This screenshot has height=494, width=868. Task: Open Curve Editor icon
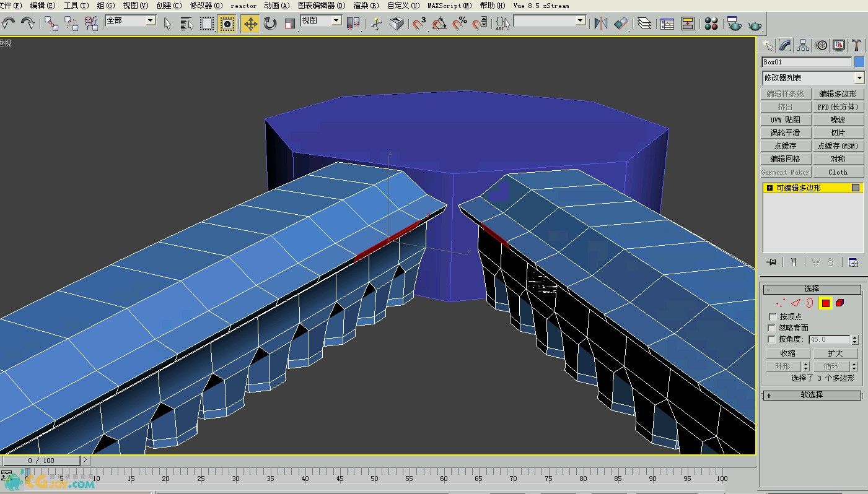pyautogui.click(x=667, y=24)
